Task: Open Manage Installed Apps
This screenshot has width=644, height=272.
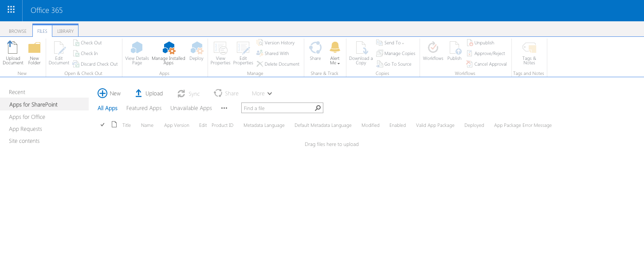Action: [x=169, y=51]
